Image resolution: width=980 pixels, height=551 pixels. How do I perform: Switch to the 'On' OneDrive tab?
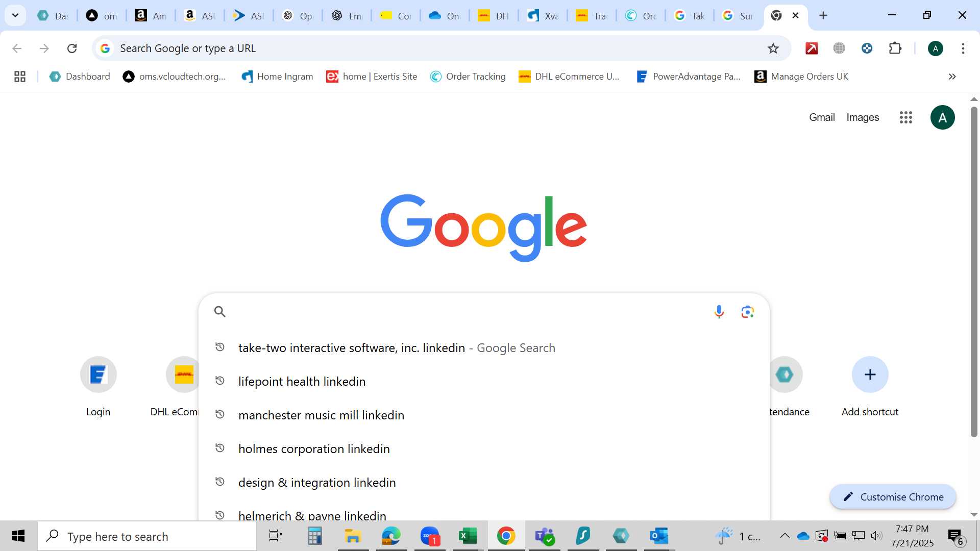(445, 16)
